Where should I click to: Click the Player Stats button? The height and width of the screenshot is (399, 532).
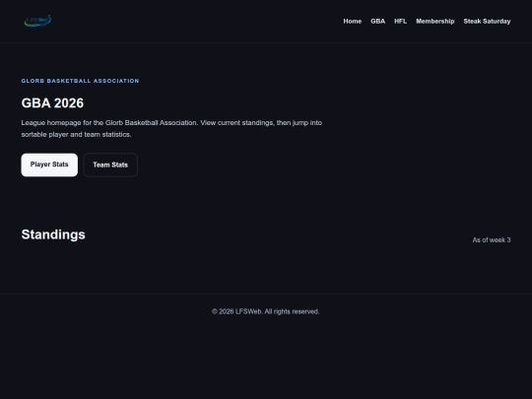pos(49,165)
